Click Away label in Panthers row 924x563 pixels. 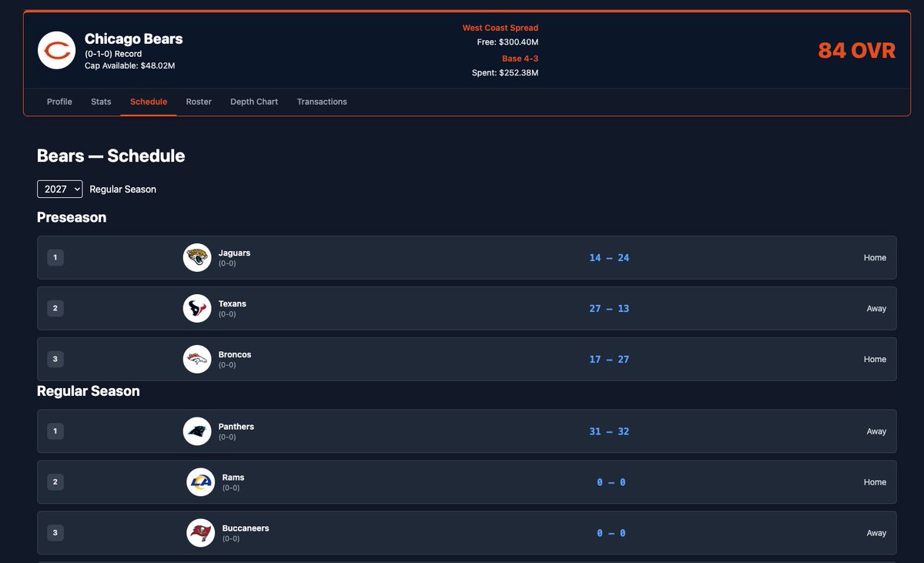point(876,432)
